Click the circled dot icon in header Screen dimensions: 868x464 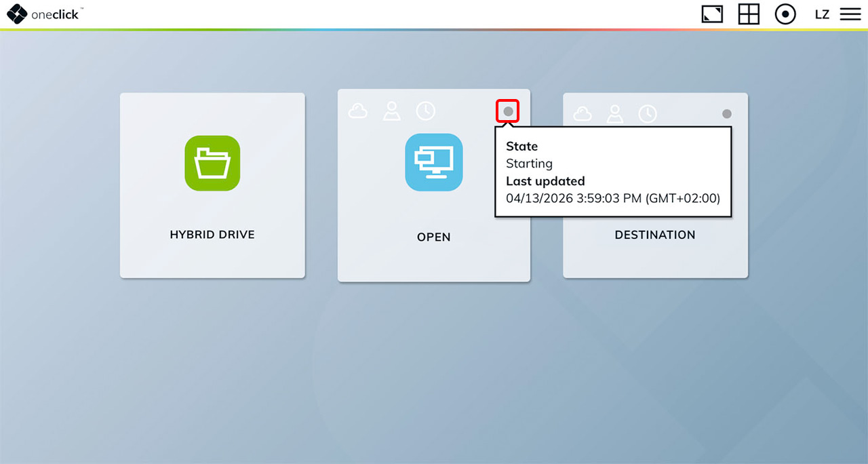click(785, 14)
